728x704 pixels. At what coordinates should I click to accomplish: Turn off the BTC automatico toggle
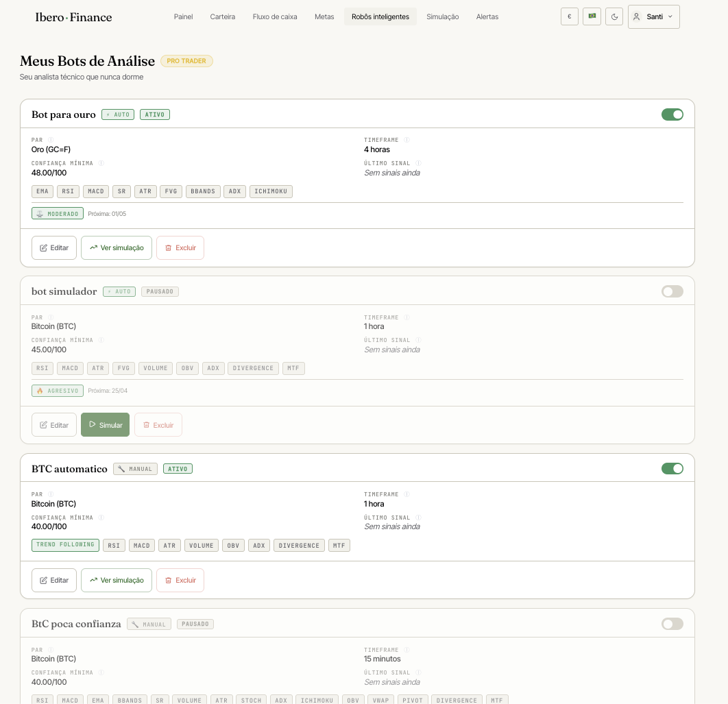point(672,469)
